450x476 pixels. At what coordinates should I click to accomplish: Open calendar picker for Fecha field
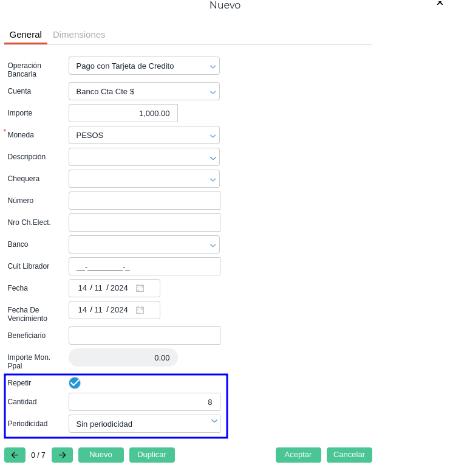140,288
